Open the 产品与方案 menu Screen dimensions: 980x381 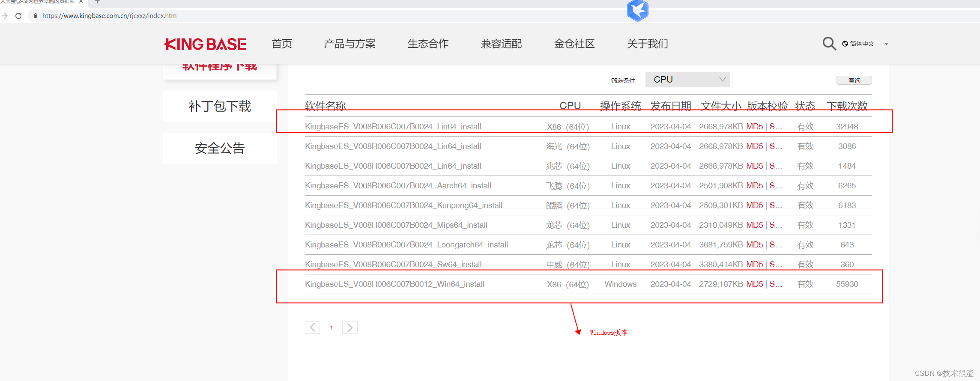point(350,44)
